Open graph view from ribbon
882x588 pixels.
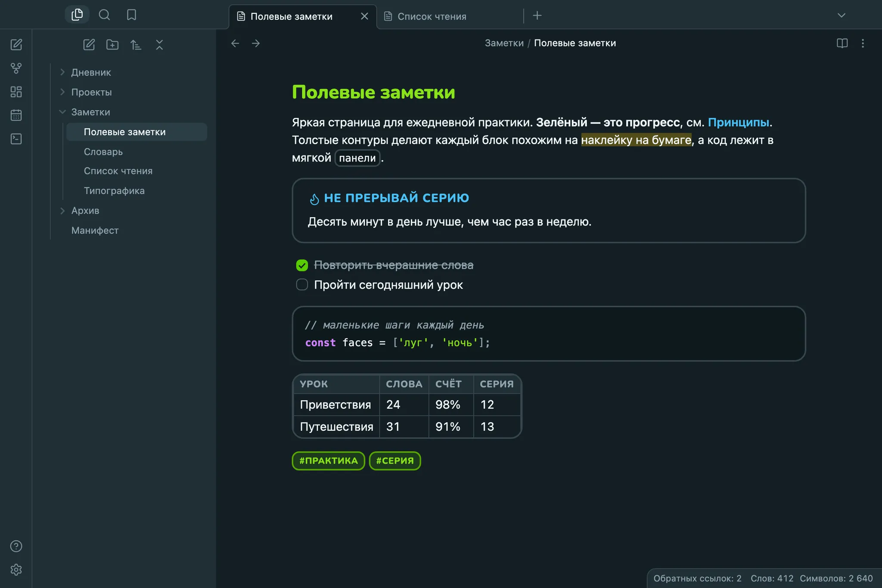(x=16, y=68)
